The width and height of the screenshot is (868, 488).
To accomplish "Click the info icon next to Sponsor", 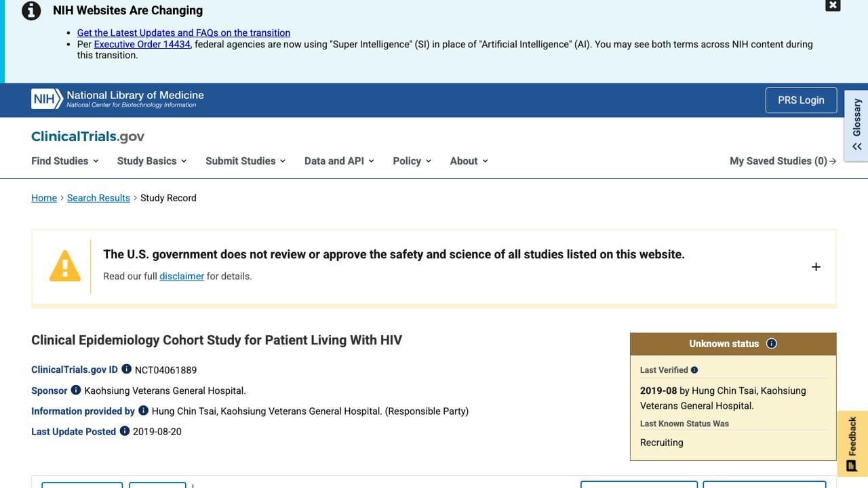I will 76,390.
